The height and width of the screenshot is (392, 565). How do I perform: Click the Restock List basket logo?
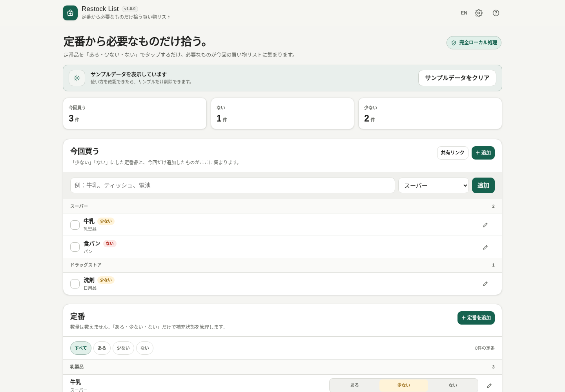[70, 13]
